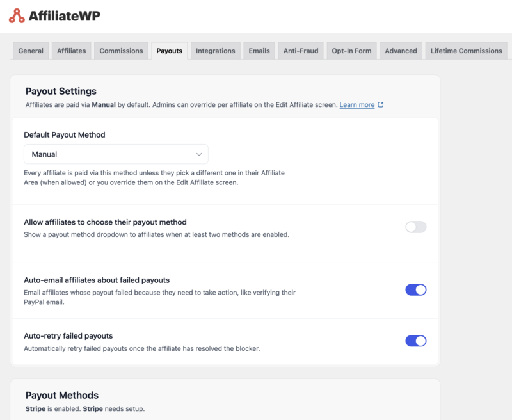This screenshot has width=512, height=420.
Task: Follow the Learn more link
Action: (x=357, y=105)
